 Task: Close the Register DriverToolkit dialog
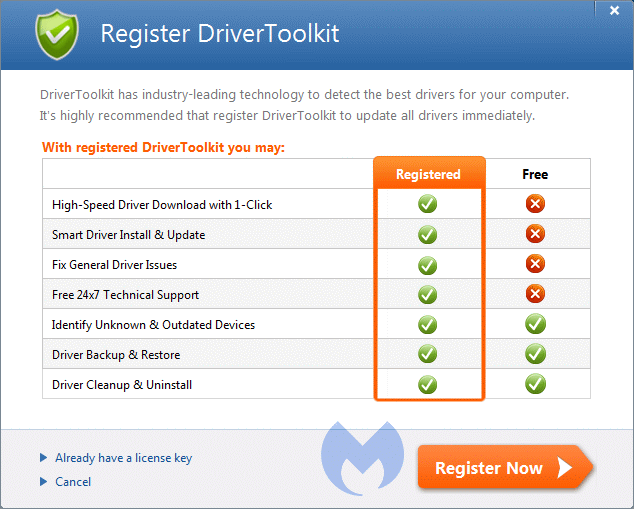pos(613,10)
